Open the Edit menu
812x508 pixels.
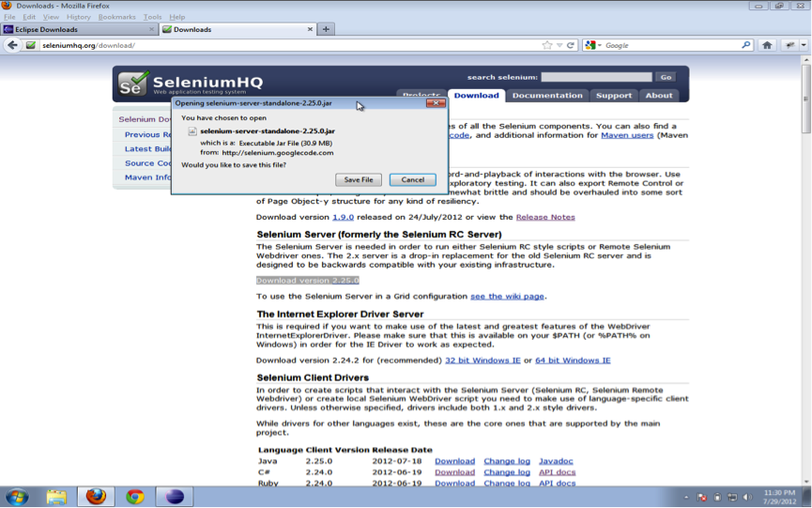(29, 17)
